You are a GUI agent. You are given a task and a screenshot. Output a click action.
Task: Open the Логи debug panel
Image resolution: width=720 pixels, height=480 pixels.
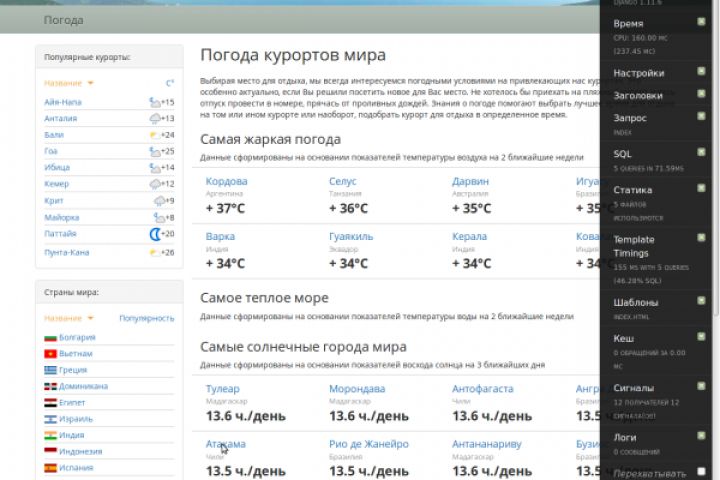(625, 438)
